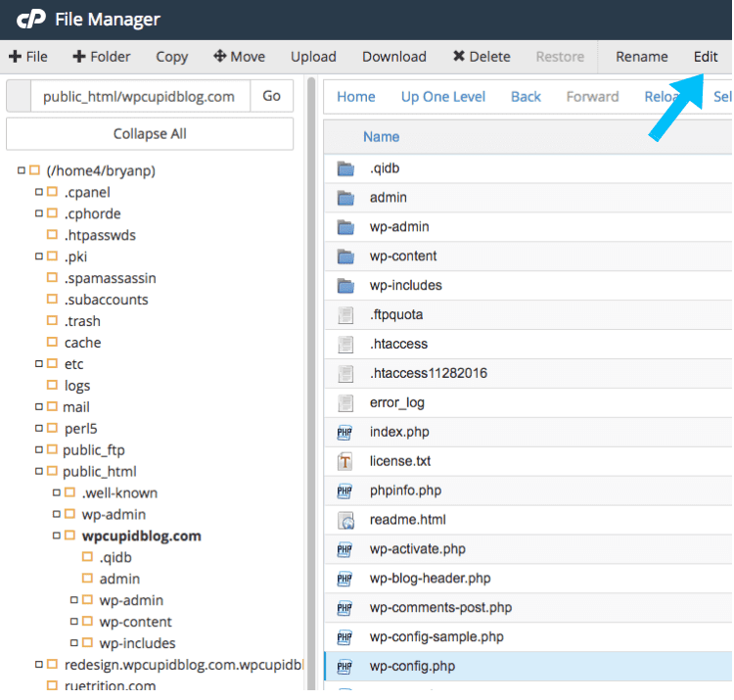Collapse the wpcupidblog.com tree node
Screen dimensions: 734x700
pos(57,536)
